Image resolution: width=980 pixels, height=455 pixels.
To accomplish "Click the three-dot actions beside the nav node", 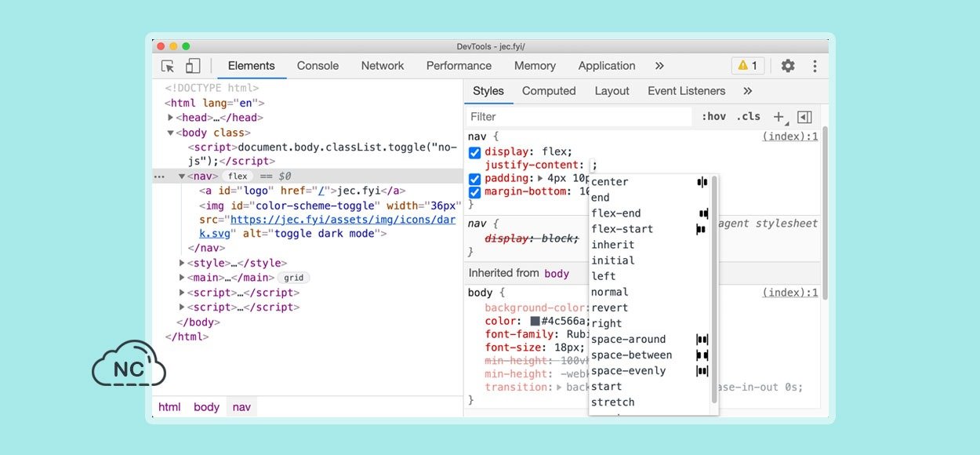I will (159, 177).
